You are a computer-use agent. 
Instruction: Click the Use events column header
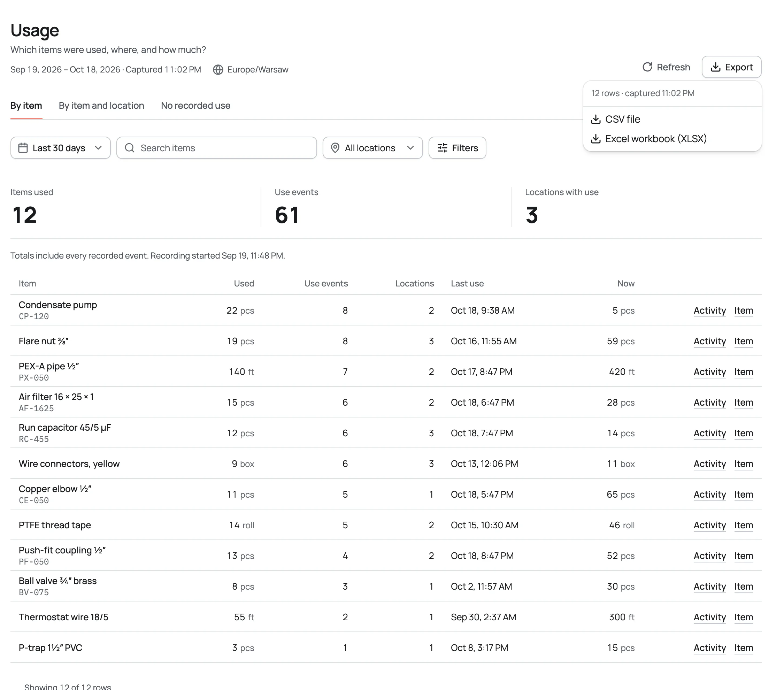click(x=326, y=284)
